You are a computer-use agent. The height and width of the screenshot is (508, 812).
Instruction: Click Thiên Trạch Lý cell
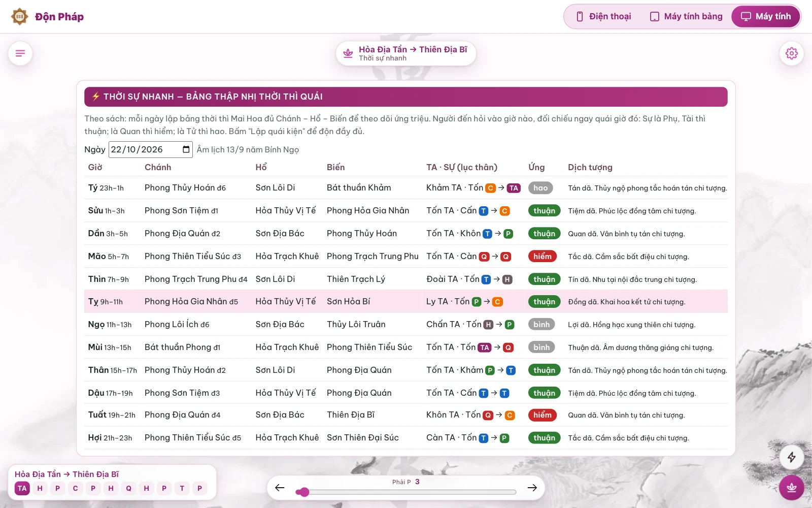(x=356, y=279)
